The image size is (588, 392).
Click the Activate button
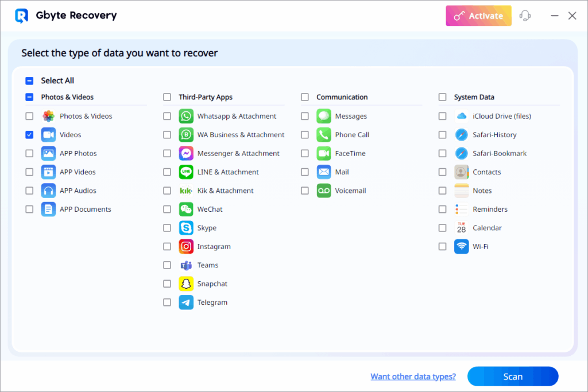[478, 15]
